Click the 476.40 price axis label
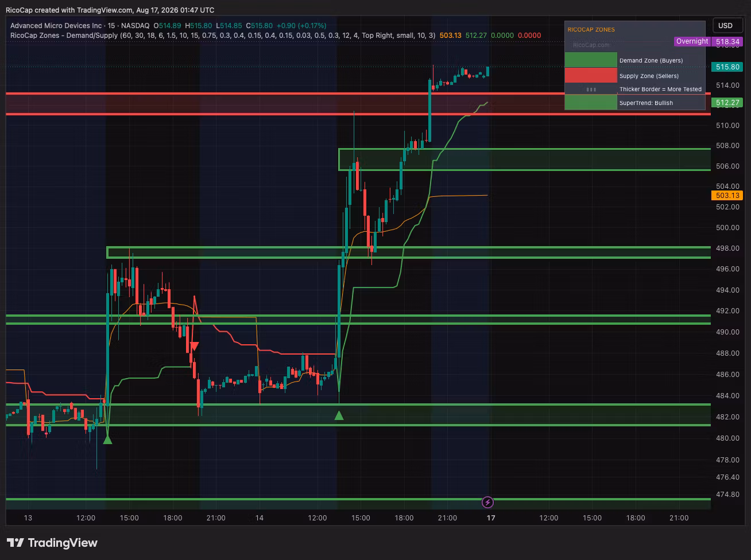This screenshot has height=560, width=751. (727, 477)
